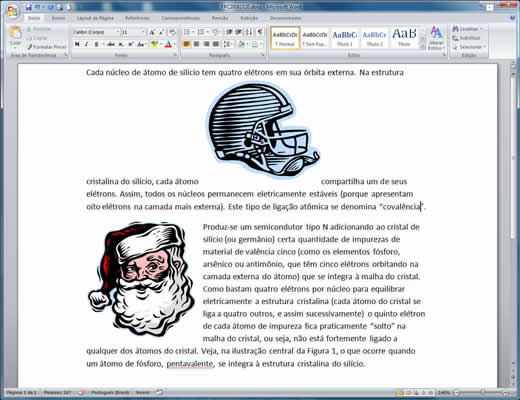Toggle bold (N) formatting
The image size is (520, 400).
point(77,44)
